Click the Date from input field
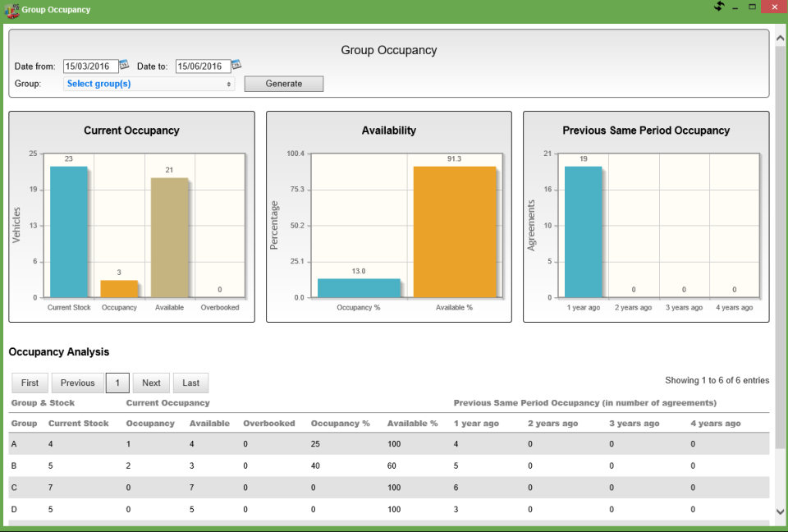788x532 pixels. 91,66
